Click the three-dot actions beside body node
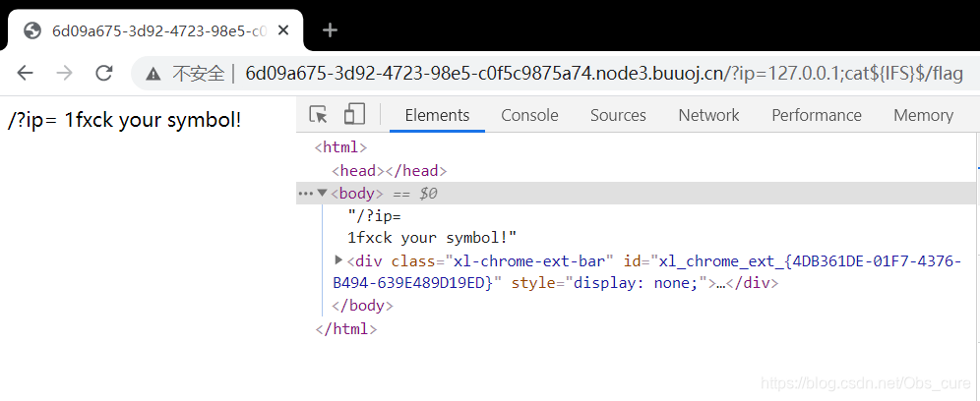 [x=305, y=194]
